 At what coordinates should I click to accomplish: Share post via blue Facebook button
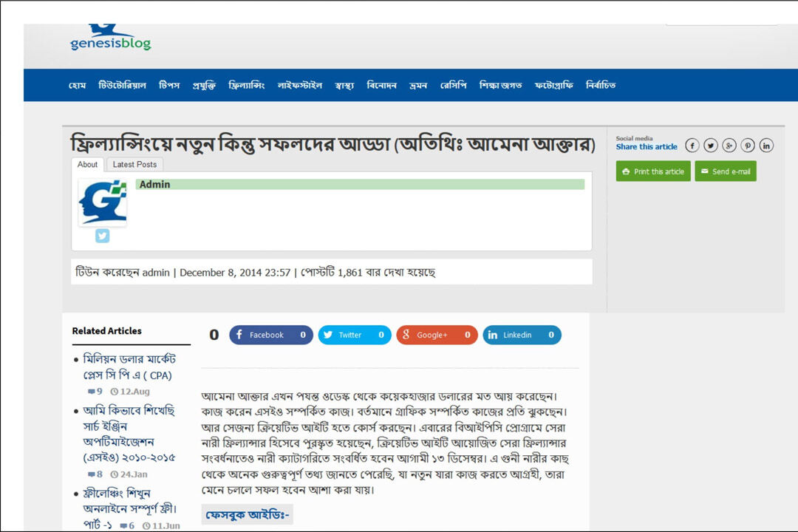click(270, 335)
